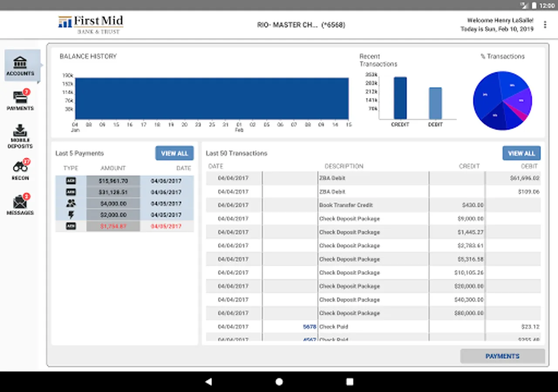The image size is (558, 392).
Task: Select the RIO- MASTER CH account title
Action: point(301,25)
